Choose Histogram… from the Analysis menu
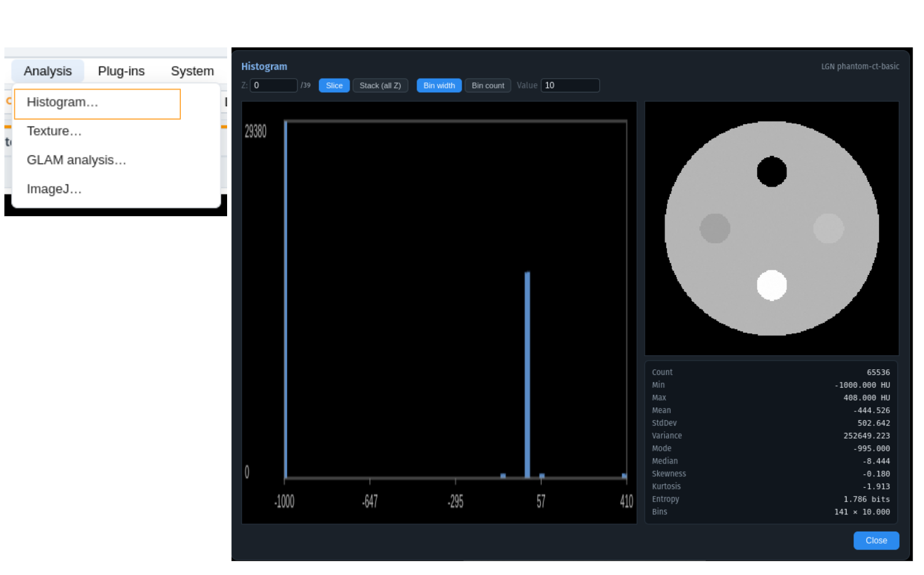The image size is (924, 575). point(97,104)
